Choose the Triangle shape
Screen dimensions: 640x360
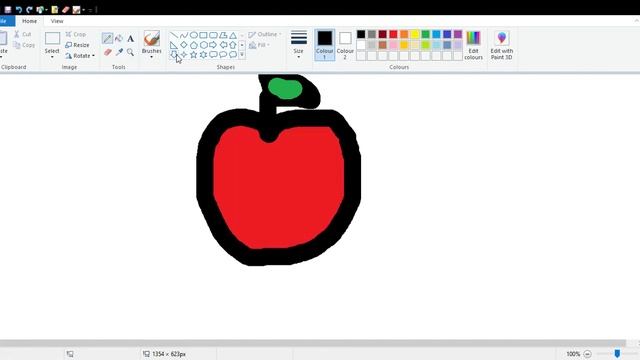tap(233, 35)
